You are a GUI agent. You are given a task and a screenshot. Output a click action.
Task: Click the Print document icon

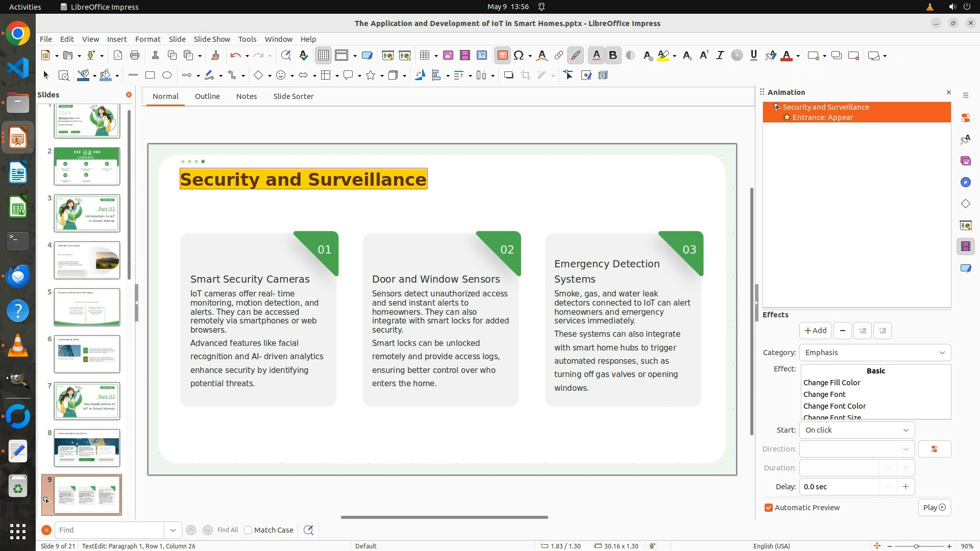135,56
